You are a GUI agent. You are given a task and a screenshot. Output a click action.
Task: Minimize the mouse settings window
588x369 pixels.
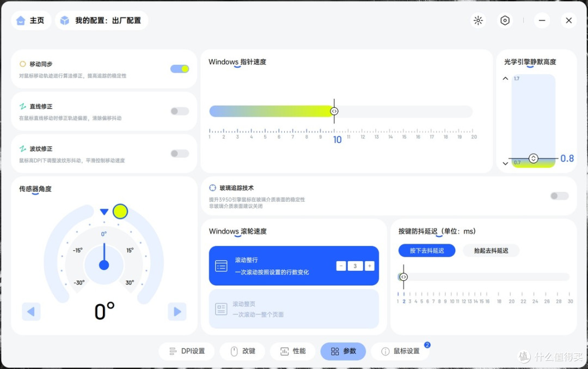click(x=542, y=20)
